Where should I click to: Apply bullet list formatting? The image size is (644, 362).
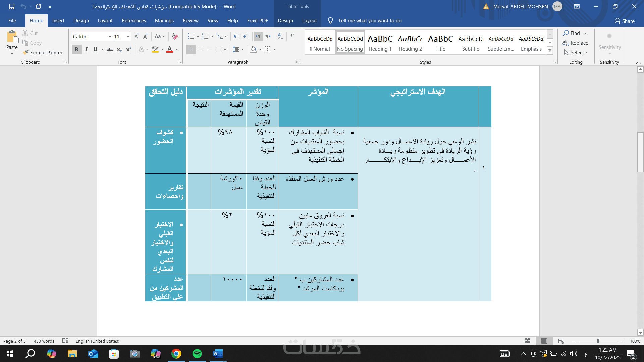click(x=191, y=36)
